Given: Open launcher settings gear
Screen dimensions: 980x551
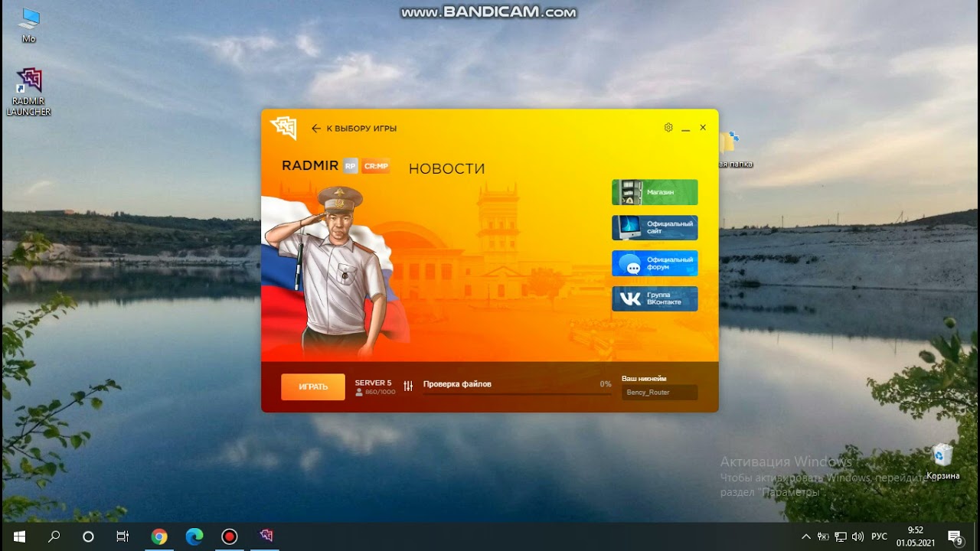Looking at the screenshot, I should coord(668,128).
